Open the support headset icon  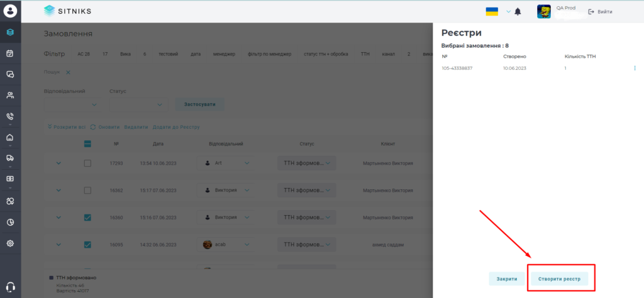point(11,287)
